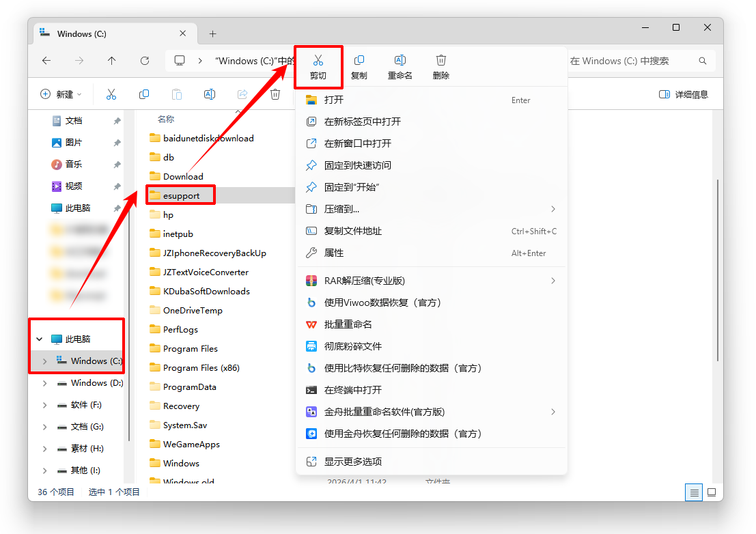Click the toolbar scissors cut icon
Screen dimensions: 756x534
(x=111, y=94)
